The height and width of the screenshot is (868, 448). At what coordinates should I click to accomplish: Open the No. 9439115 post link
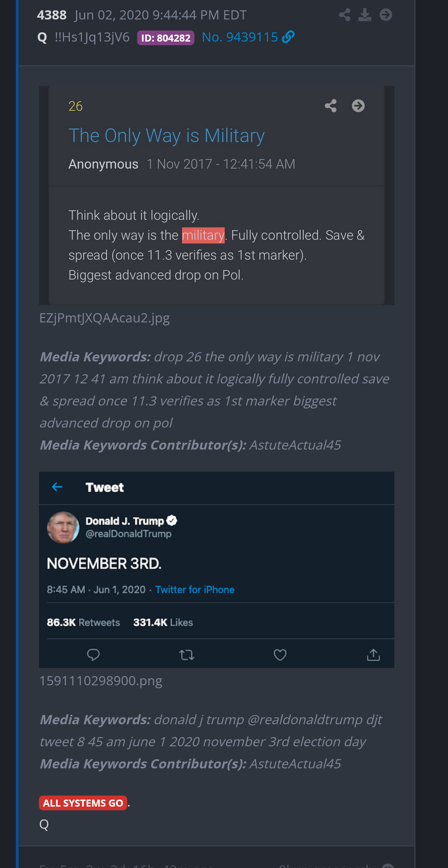click(248, 37)
